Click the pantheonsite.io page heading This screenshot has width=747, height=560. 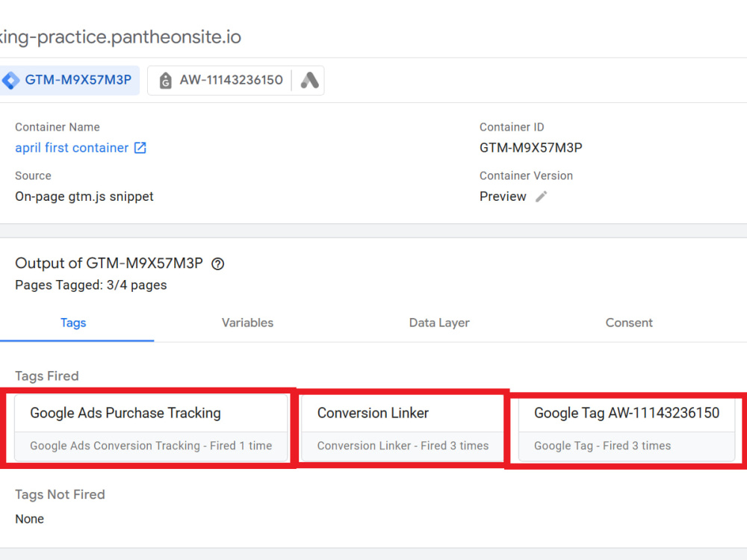point(120,37)
